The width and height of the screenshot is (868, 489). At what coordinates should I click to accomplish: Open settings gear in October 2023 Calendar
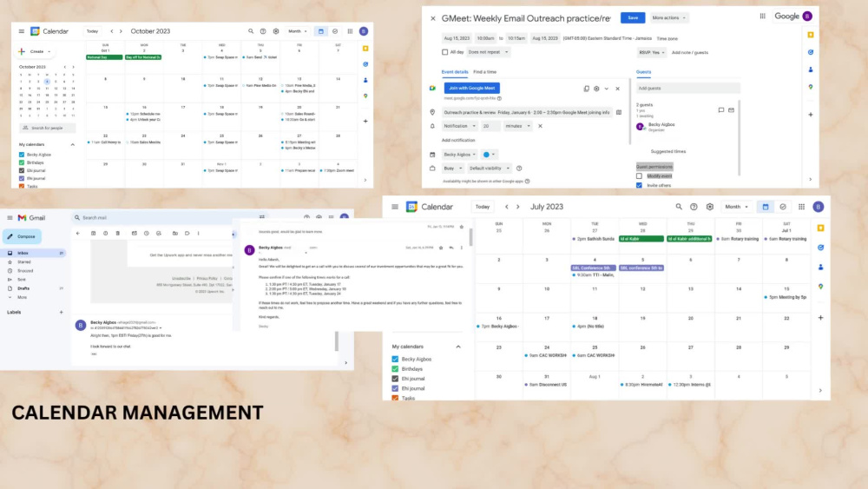point(276,31)
